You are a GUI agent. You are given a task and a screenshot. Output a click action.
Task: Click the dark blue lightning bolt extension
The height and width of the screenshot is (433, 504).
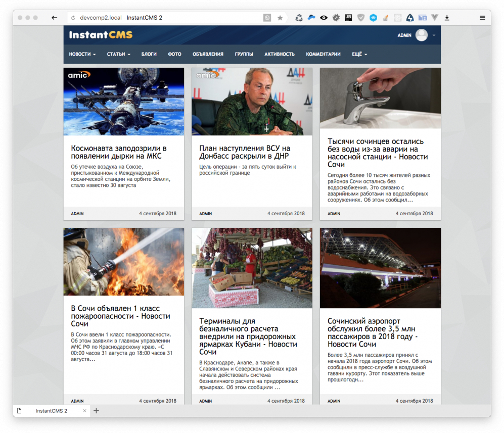tap(410, 18)
